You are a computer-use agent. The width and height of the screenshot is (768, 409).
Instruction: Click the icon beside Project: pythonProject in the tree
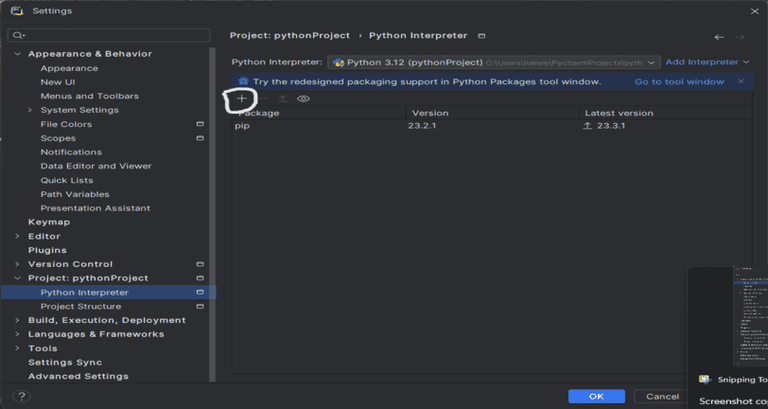coord(200,278)
